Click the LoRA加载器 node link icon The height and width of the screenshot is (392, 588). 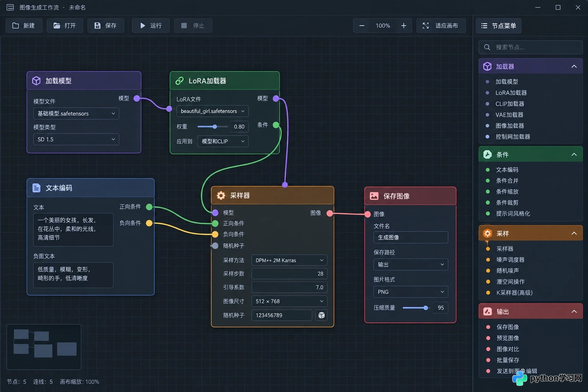pyautogui.click(x=179, y=81)
